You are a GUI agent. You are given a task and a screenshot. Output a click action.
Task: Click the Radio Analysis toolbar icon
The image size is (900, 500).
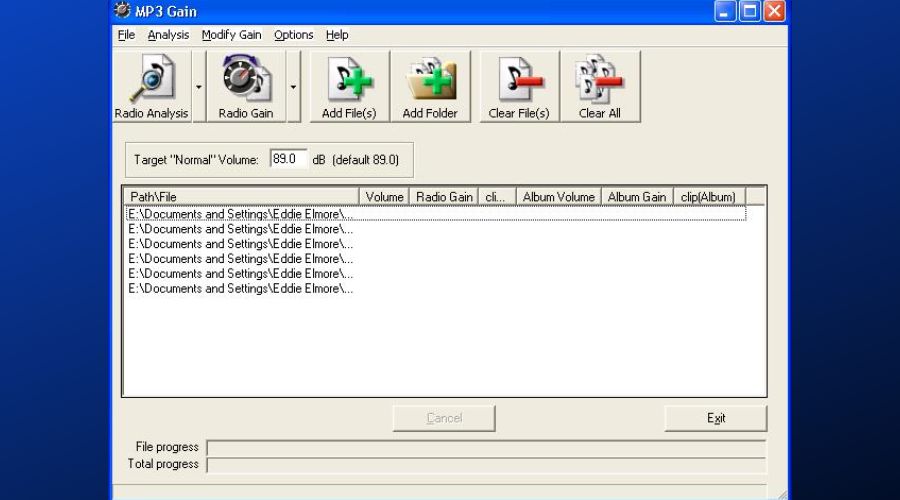[x=151, y=80]
